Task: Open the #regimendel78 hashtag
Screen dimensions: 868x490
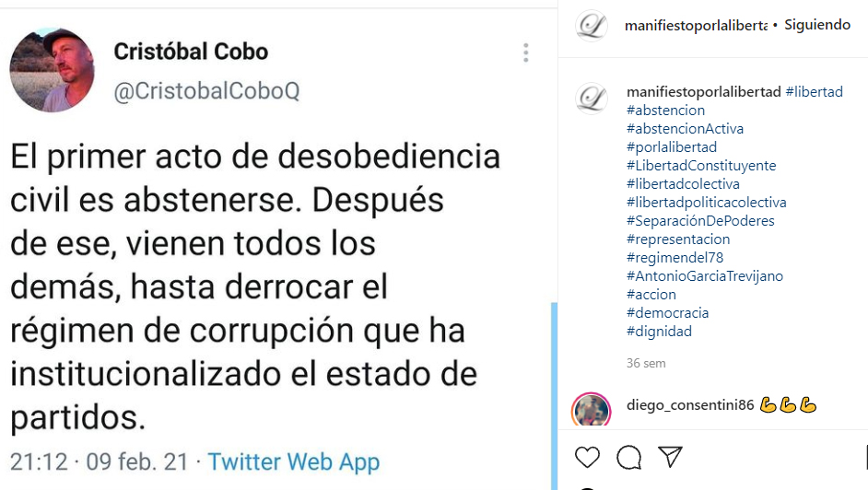Action: pos(674,258)
